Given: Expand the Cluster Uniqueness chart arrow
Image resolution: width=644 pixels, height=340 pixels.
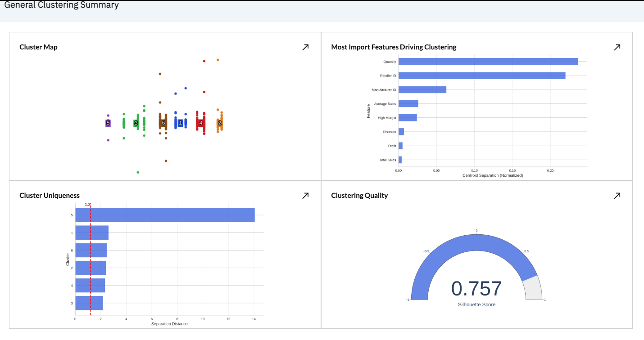Looking at the screenshot, I should (x=305, y=195).
